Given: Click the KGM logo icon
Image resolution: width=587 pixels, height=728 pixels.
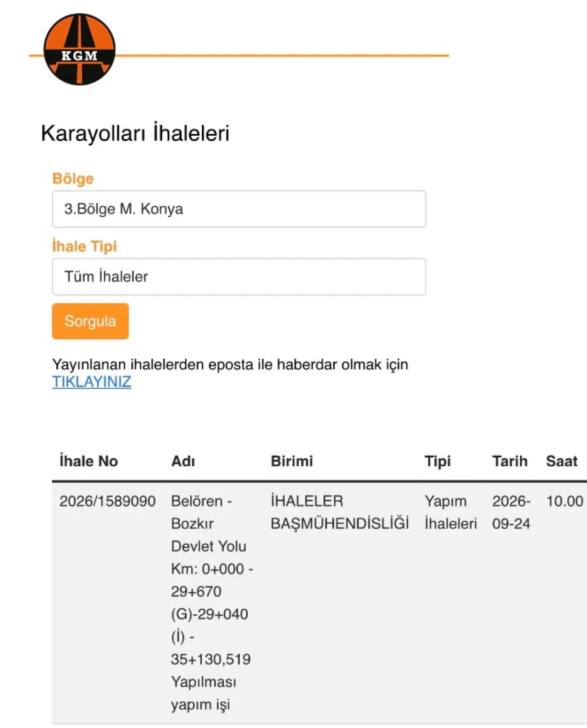Looking at the screenshot, I should [x=79, y=49].
